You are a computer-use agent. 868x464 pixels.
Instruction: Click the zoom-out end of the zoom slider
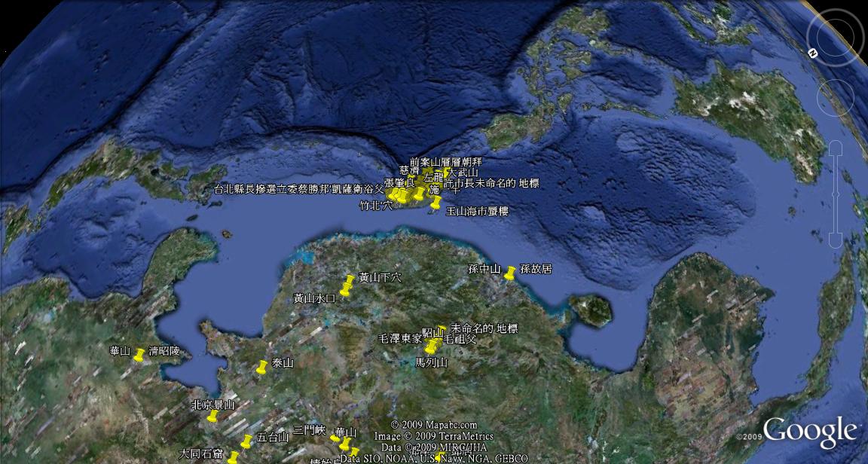[836, 240]
